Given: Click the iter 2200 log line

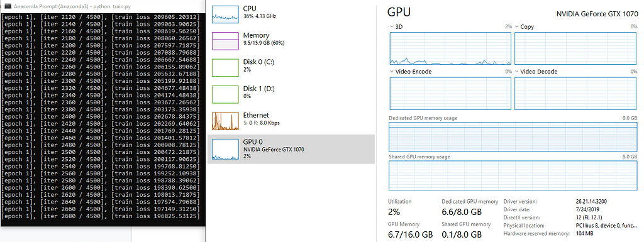Looking at the screenshot, I should (101, 45).
